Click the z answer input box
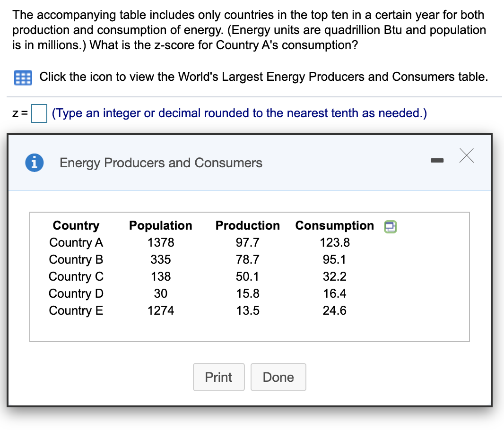Viewport: 504px width, 447px height. point(39,113)
